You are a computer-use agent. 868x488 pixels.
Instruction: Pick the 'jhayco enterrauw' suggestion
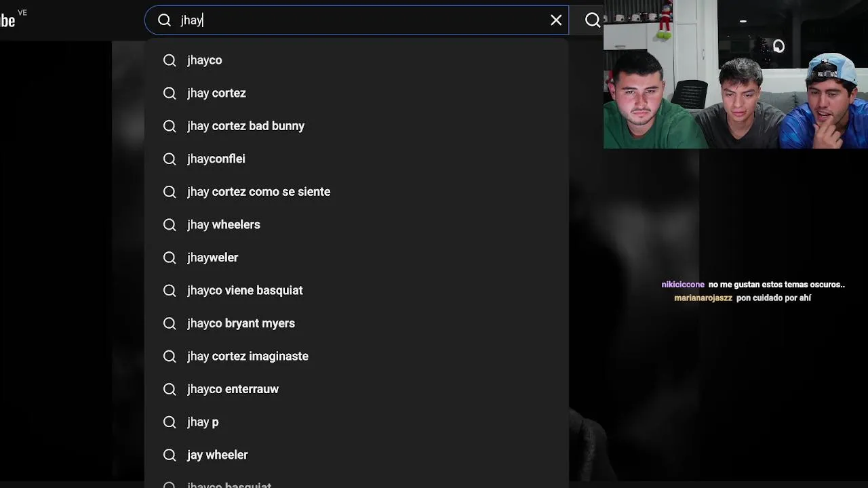(x=357, y=389)
